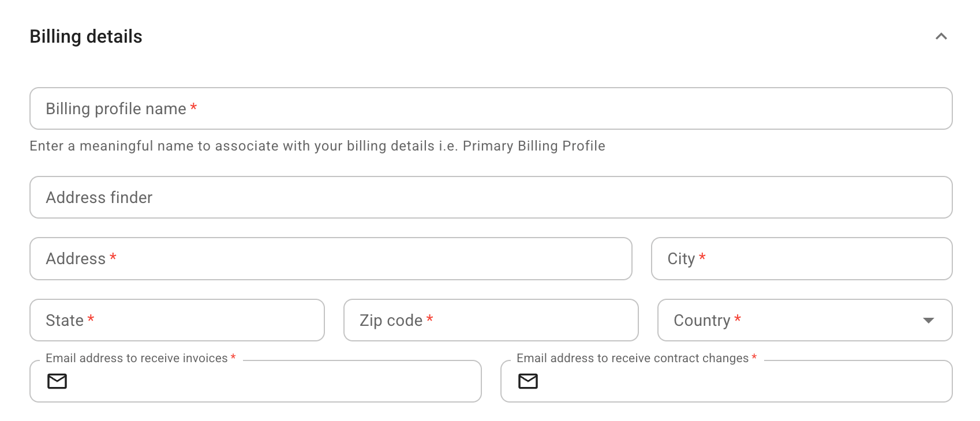Select the Billing details section header
The image size is (980, 421).
(86, 36)
